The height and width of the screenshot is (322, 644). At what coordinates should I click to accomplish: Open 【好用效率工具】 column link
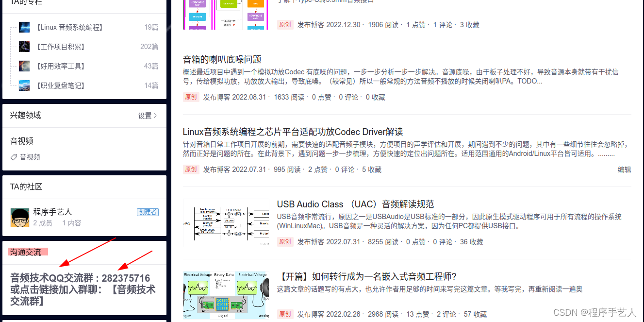point(61,66)
